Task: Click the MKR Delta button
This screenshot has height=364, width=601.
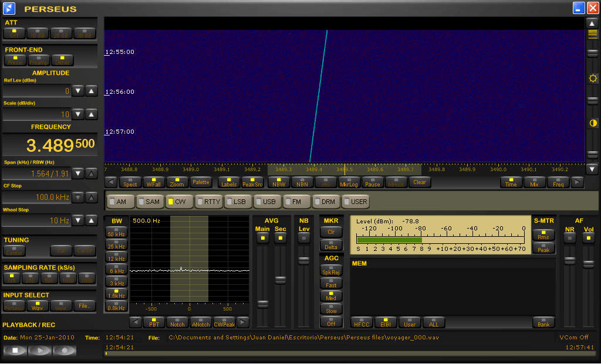Action: tap(331, 245)
